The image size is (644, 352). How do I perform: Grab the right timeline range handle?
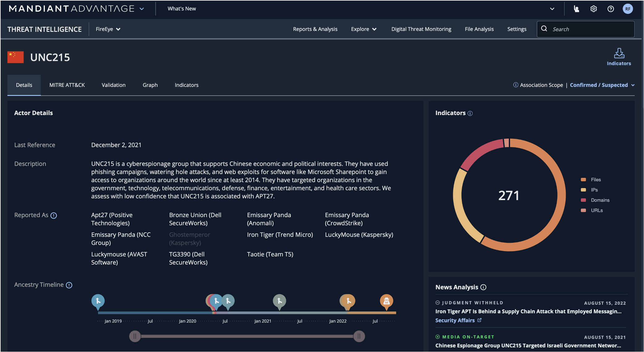click(x=359, y=336)
